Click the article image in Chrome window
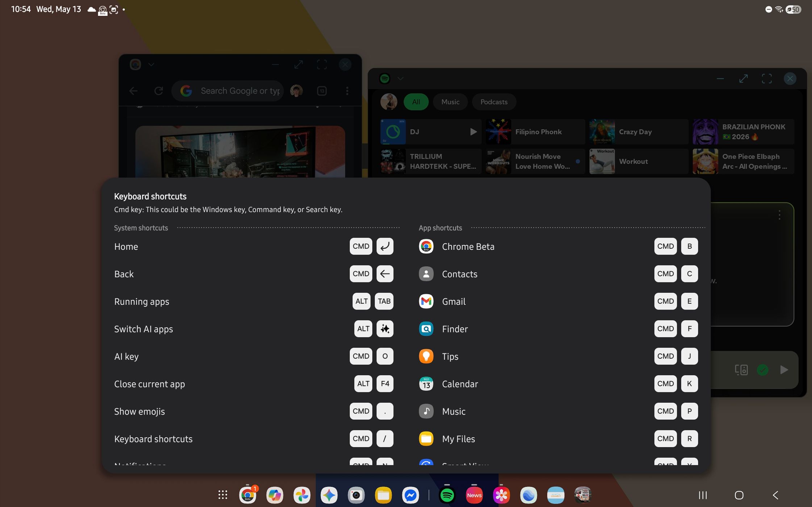Screen dimensions: 812x507 [240, 152]
